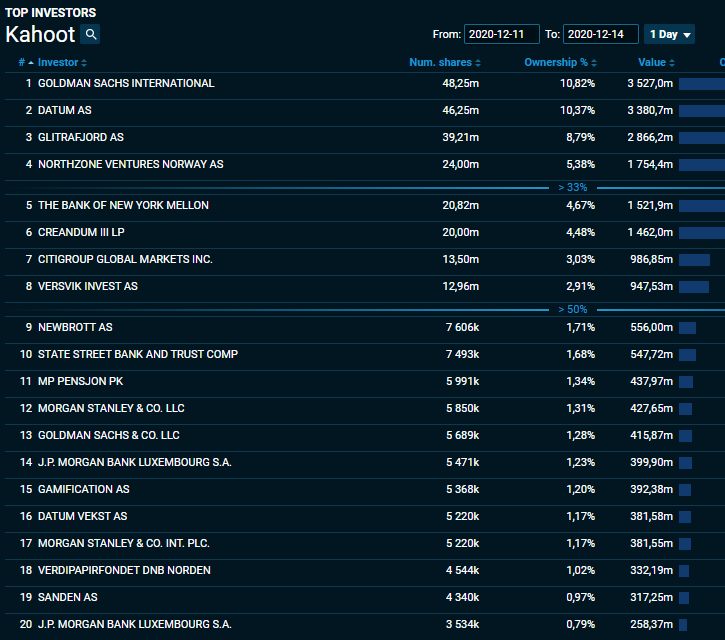Sort by the # rank column header

26,62
